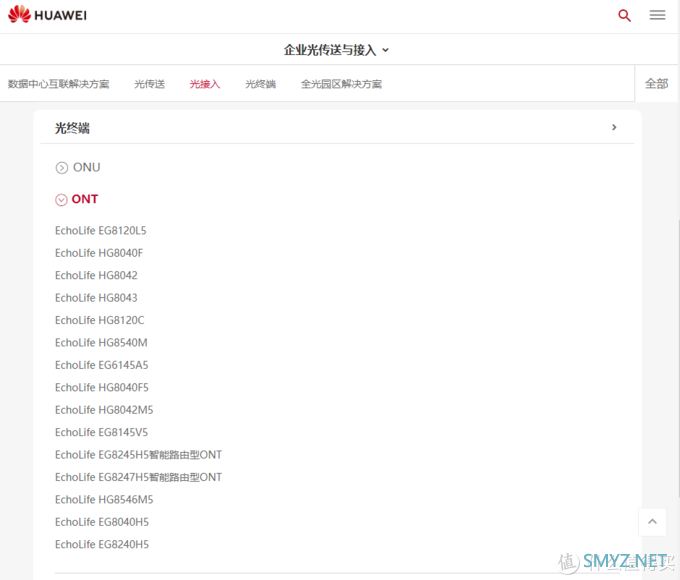Image resolution: width=680 pixels, height=580 pixels.
Task: Open the search magnifier icon
Action: (624, 15)
